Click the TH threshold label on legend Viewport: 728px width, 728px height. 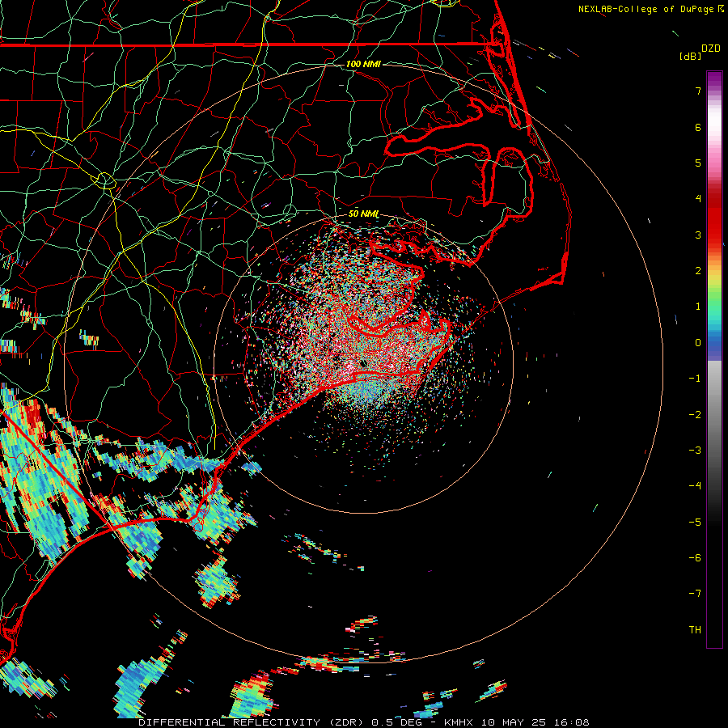click(x=695, y=630)
